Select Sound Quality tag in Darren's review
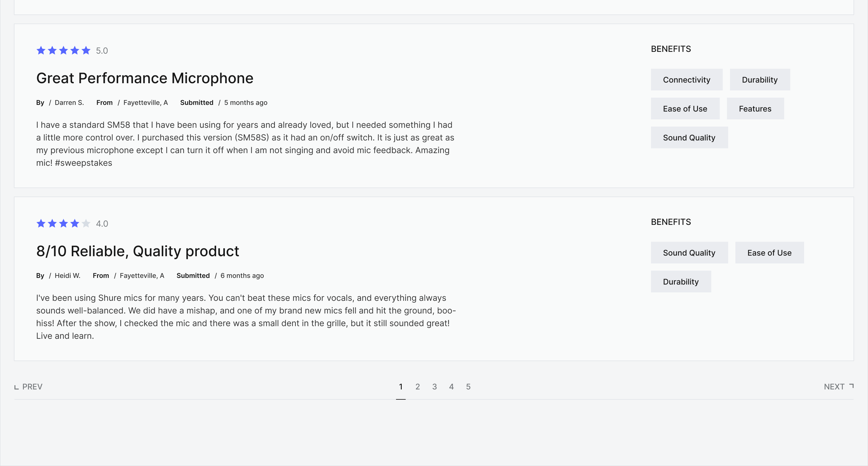Image resolution: width=868 pixels, height=466 pixels. tap(689, 138)
